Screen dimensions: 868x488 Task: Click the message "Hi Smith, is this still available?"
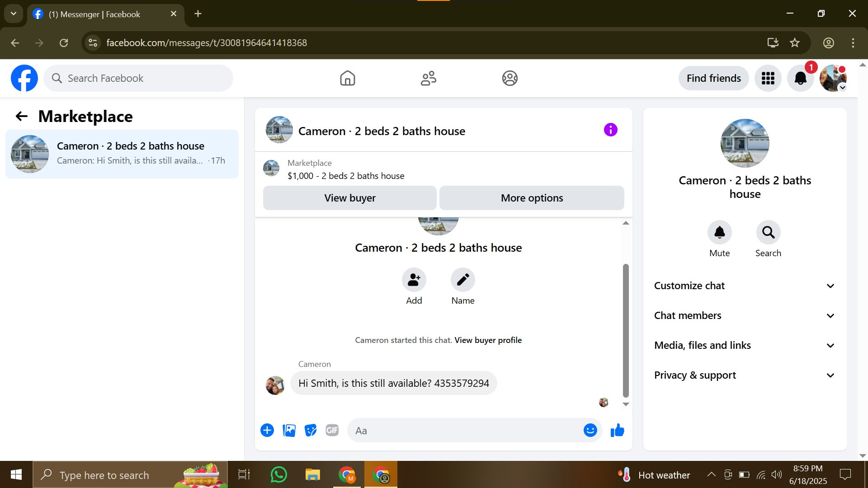[393, 383]
